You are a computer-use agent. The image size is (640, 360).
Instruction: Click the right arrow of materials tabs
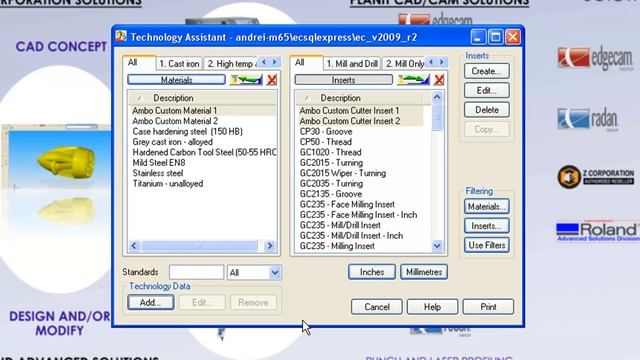pyautogui.click(x=275, y=62)
